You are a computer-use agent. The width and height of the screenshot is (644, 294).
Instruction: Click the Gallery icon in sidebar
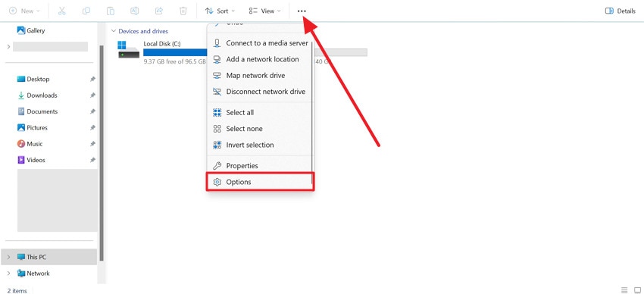(x=21, y=30)
